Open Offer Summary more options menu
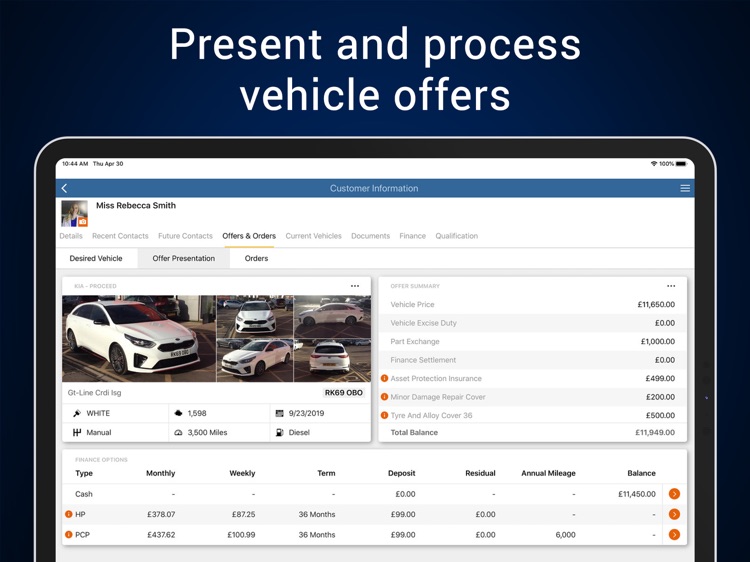The width and height of the screenshot is (750, 562). coord(671,286)
